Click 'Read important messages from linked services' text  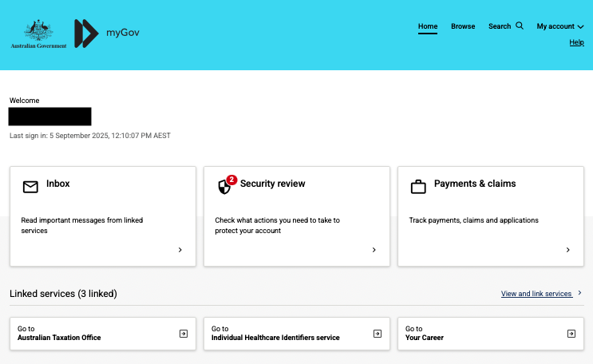(82, 226)
